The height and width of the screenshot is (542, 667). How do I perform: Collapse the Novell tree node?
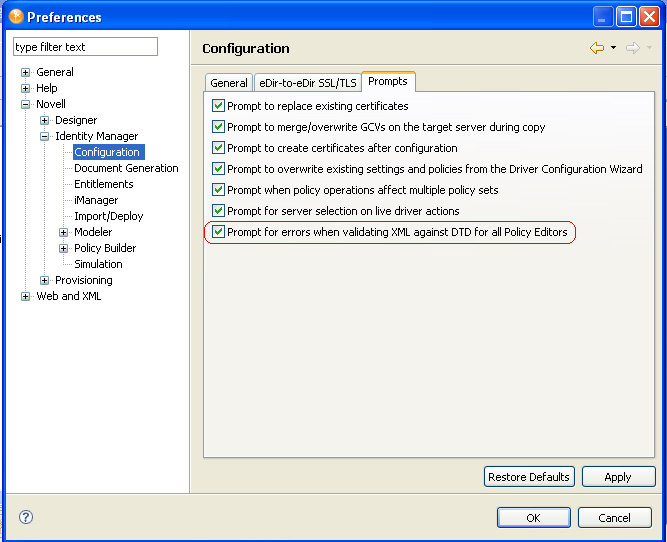click(x=26, y=104)
